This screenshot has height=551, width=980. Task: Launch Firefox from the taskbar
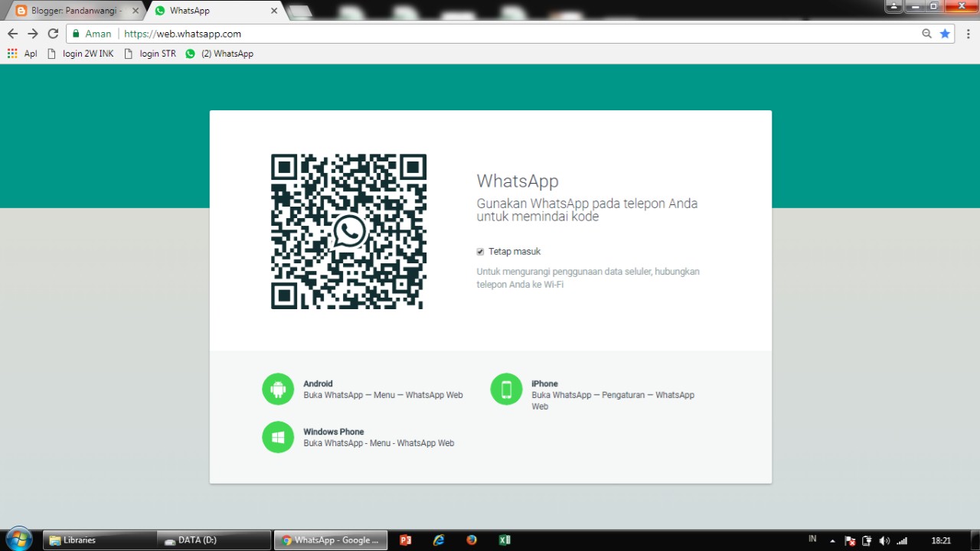472,540
